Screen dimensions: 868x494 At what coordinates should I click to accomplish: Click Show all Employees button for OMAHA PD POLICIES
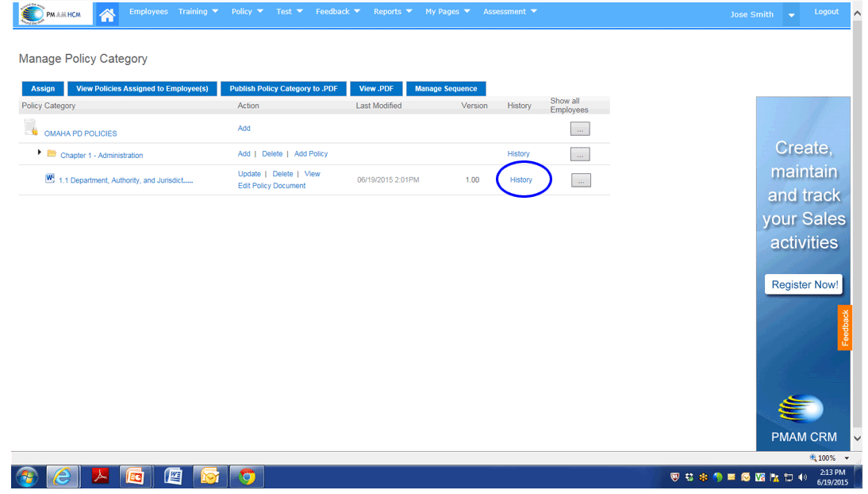coord(580,129)
